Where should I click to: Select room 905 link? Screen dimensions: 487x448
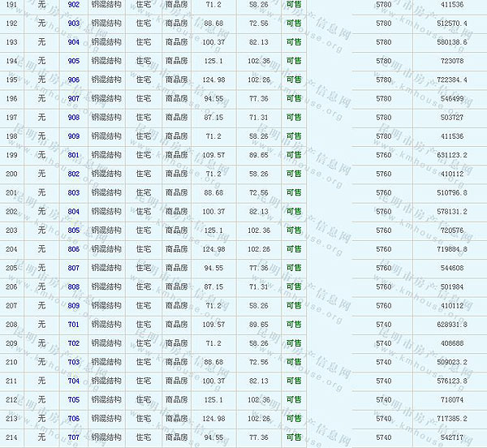click(x=74, y=61)
